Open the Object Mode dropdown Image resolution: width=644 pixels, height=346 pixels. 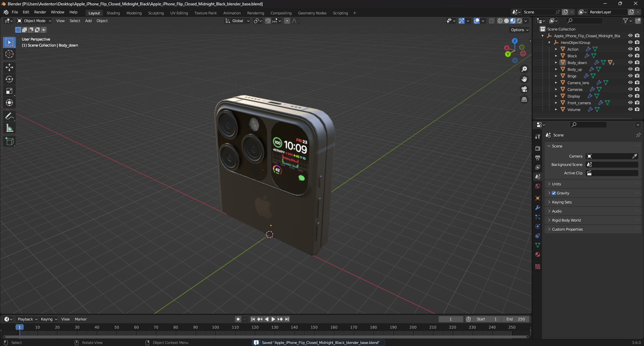(x=34, y=21)
